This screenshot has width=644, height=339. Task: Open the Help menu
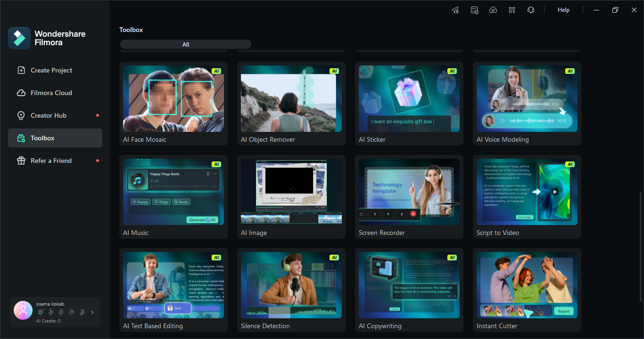[563, 10]
